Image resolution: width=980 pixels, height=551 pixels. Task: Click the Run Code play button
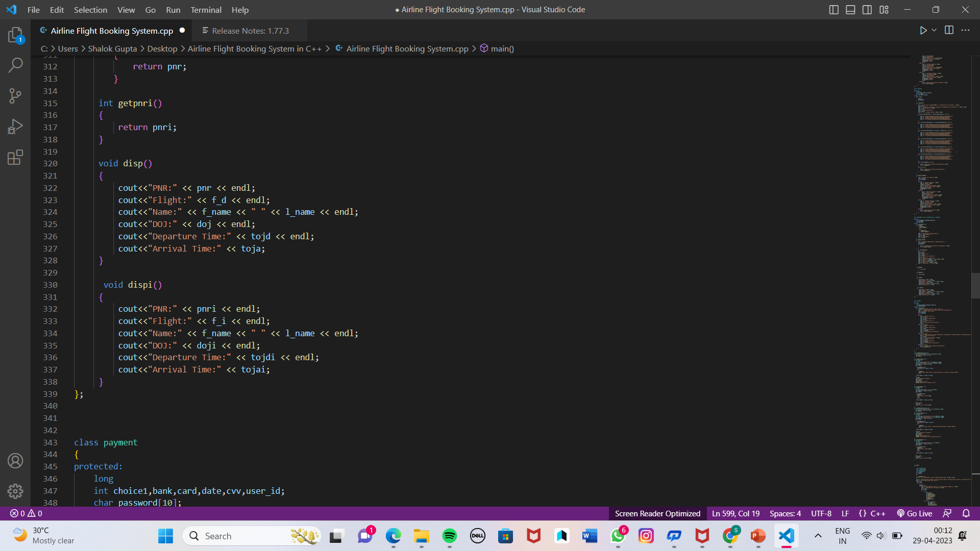coord(923,31)
